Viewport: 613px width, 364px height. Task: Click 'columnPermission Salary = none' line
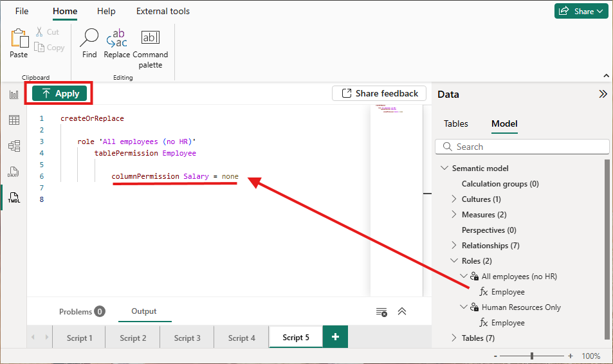coord(175,176)
